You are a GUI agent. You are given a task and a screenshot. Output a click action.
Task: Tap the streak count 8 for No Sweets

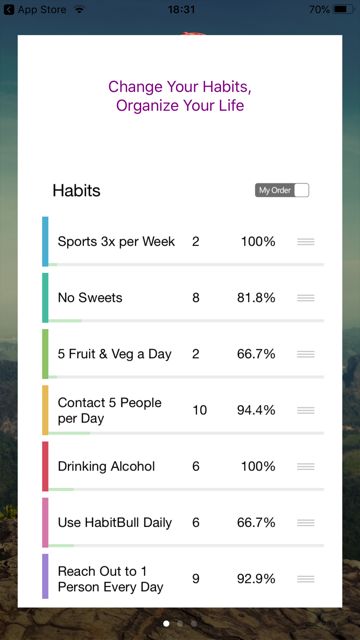point(196,298)
